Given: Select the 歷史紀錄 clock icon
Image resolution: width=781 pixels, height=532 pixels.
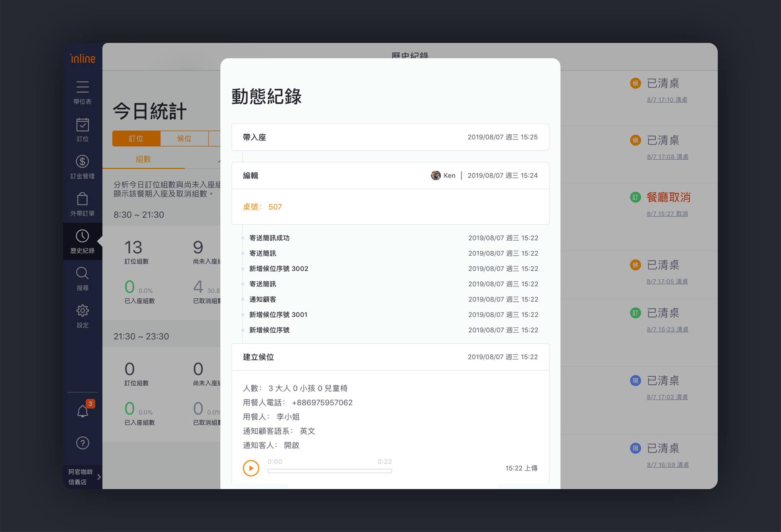Looking at the screenshot, I should (x=82, y=236).
